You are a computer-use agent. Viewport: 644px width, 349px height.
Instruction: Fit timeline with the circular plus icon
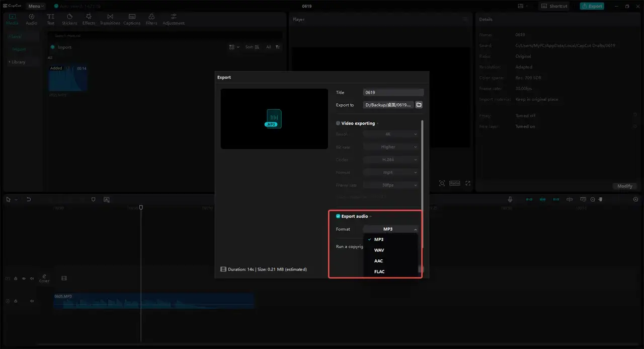(x=635, y=199)
